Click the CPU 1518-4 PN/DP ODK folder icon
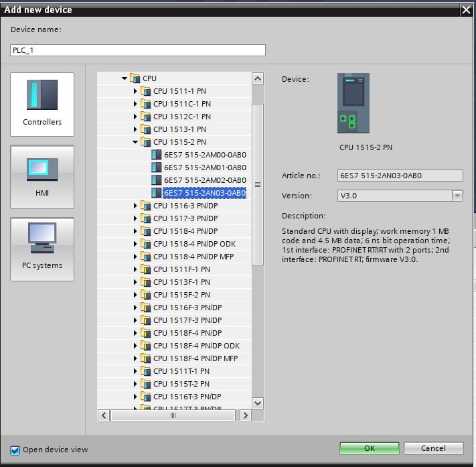Screen dimensions: 476x467 [x=146, y=244]
